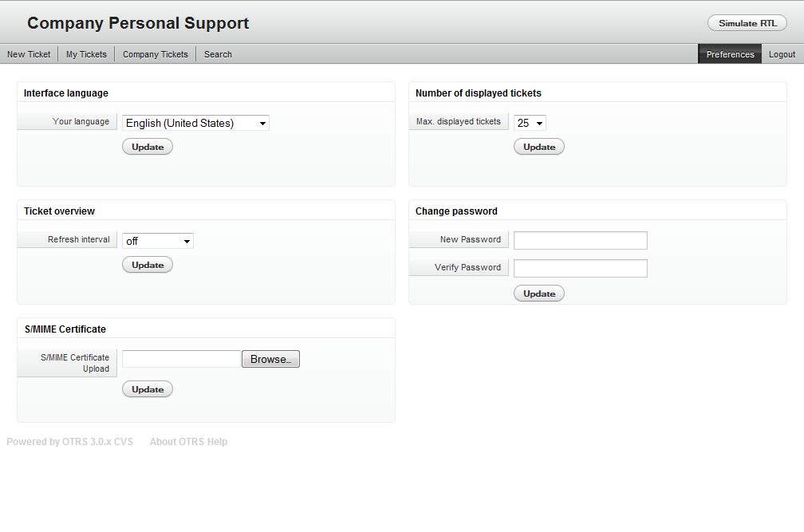Expand the Refresh interval dropdown
Screen dimensions: 804x532
158,241
